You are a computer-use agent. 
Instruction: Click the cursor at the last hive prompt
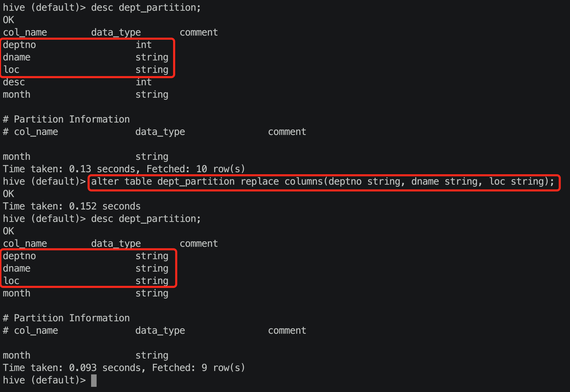pyautogui.click(x=94, y=380)
